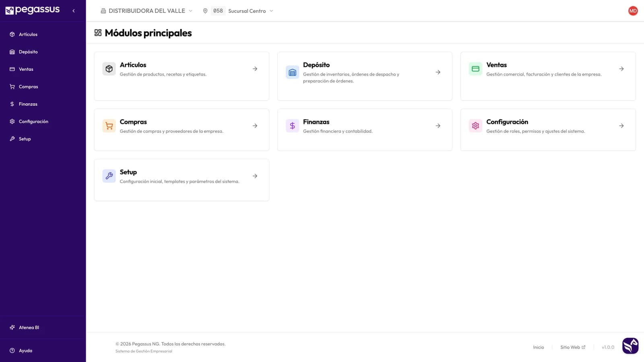644x362 pixels.
Task: Click the Módulos principales grid icon
Action: coord(98,33)
